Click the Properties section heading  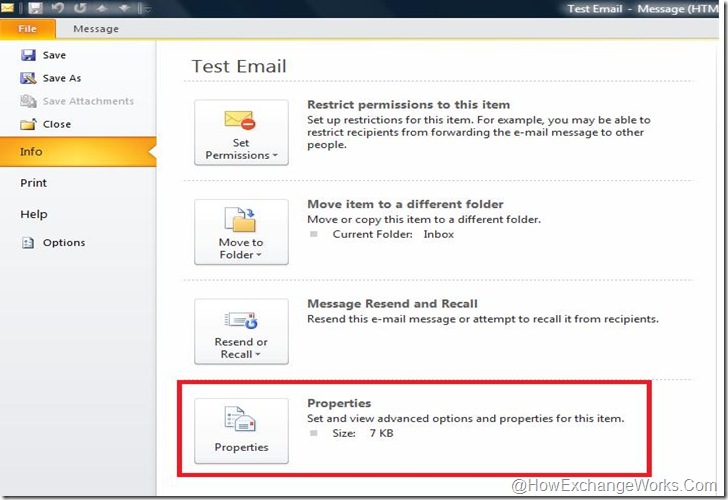[x=339, y=403]
